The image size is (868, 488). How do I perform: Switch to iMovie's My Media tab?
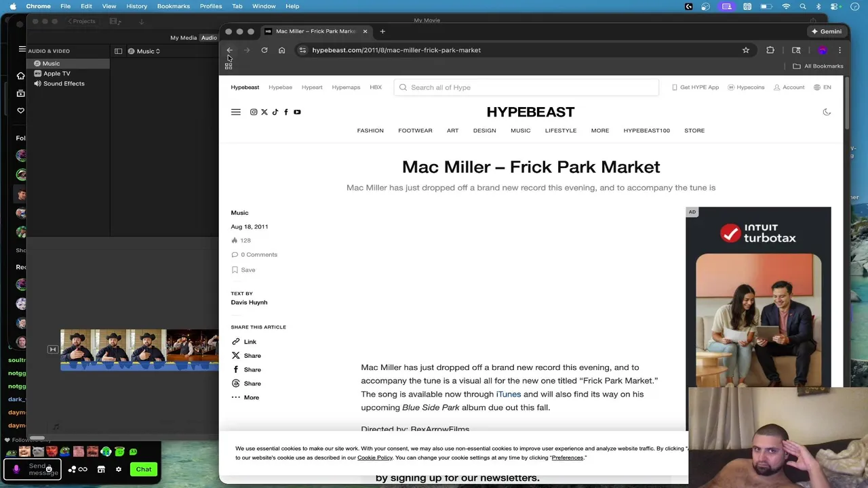(183, 38)
